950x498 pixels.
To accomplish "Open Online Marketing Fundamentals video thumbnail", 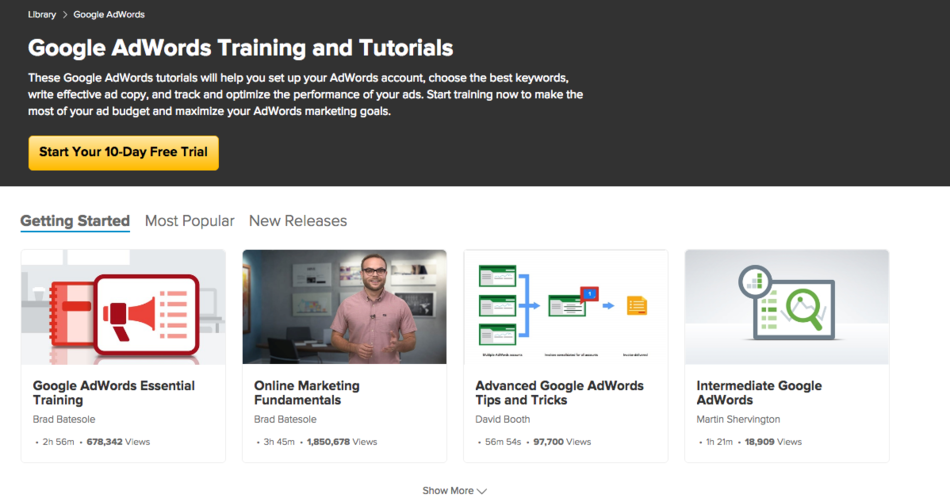I will (344, 307).
